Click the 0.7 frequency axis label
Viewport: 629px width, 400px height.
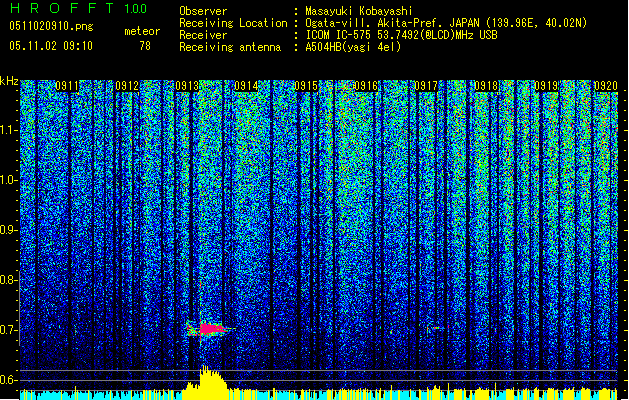pos(8,330)
